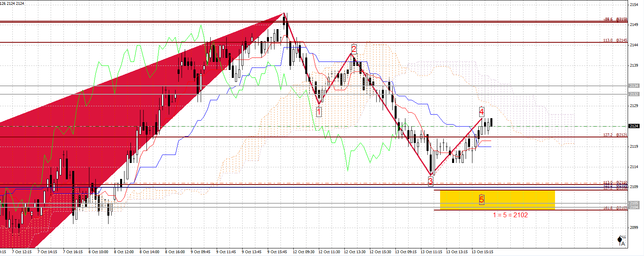Click the "8 Oct 16:00" time axis label
Image resolution: width=644 pixels, height=256 pixels.
pyautogui.click(x=175, y=252)
